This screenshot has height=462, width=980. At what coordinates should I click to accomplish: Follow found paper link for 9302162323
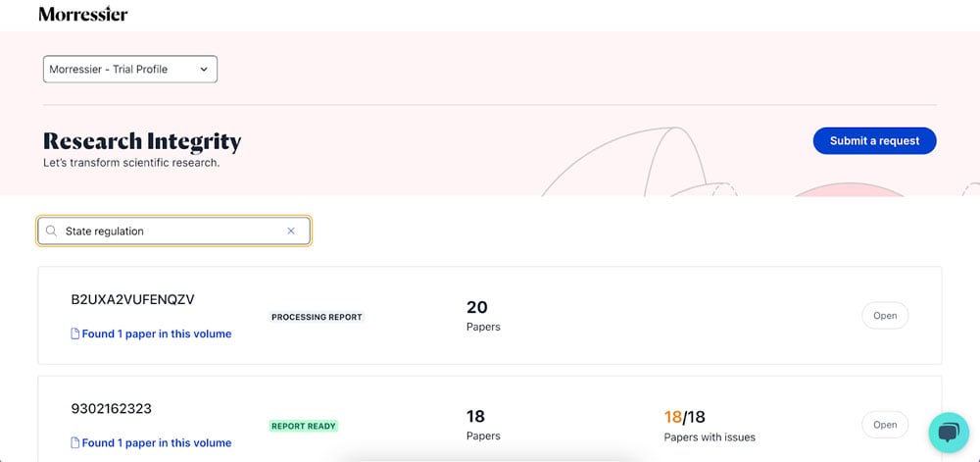pyautogui.click(x=157, y=442)
